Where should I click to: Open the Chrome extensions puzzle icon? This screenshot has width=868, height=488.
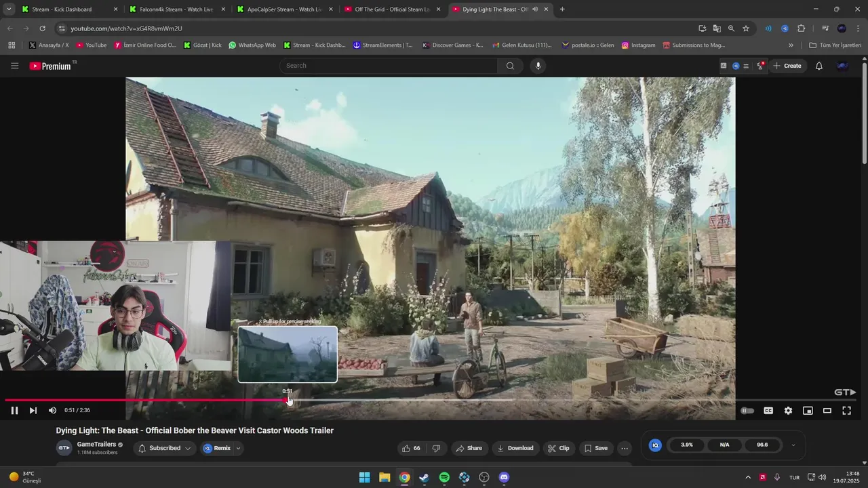(x=801, y=28)
